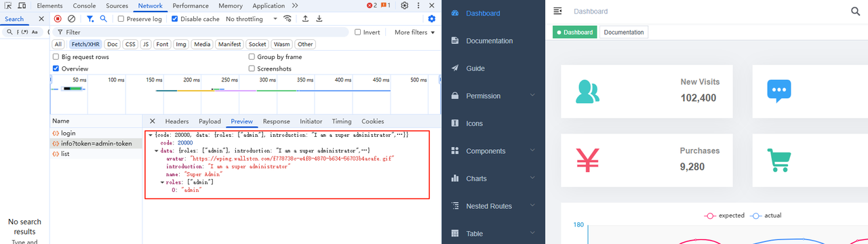Filter requests by JS type

pos(146,44)
